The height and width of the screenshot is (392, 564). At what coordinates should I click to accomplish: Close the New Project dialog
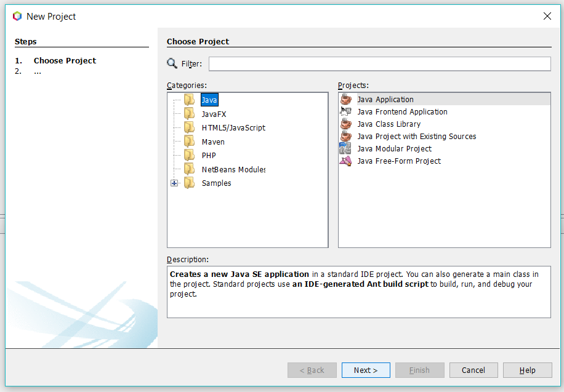(547, 16)
